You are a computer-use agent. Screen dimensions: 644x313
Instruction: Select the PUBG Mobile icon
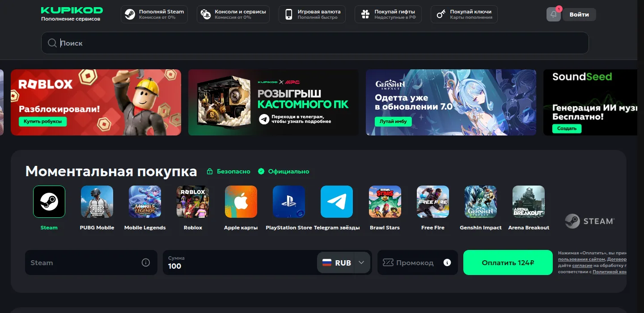[97, 202]
